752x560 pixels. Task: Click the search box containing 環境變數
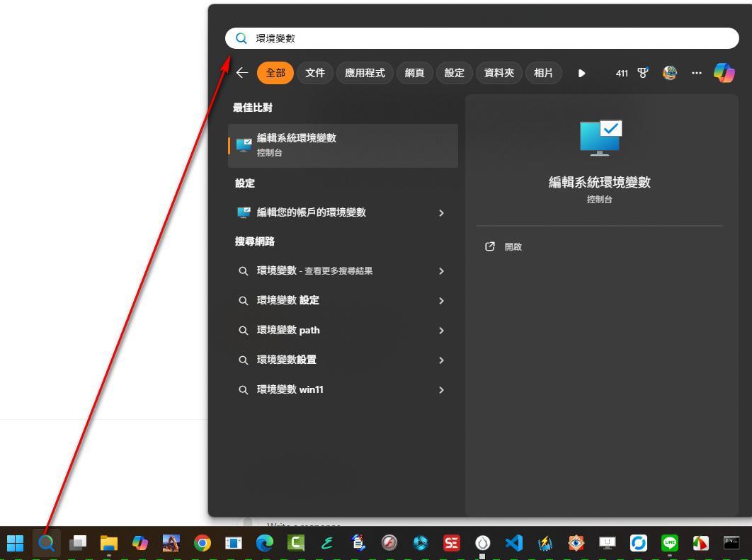pyautogui.click(x=482, y=38)
